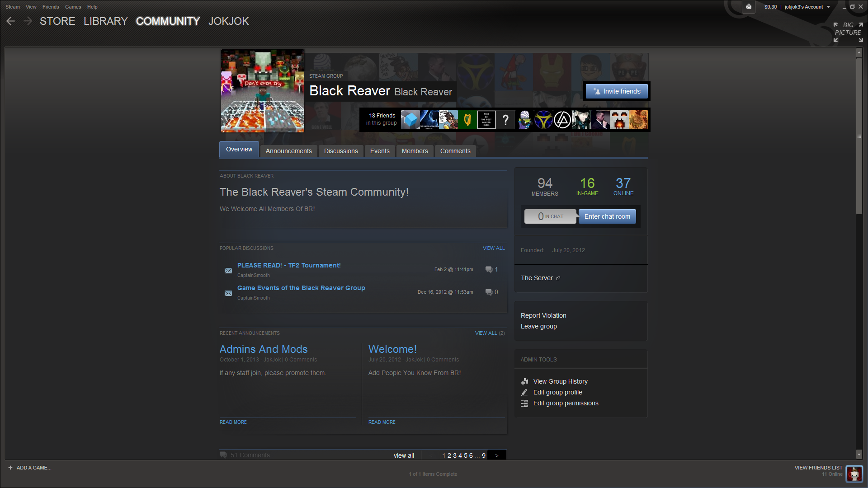Click reply bubble icon for Game Events

(489, 292)
